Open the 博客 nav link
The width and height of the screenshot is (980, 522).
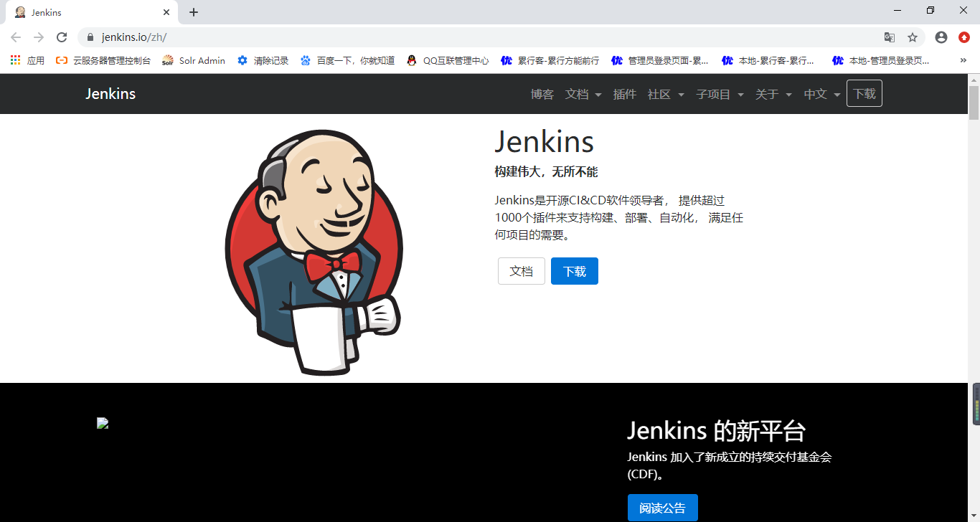click(x=542, y=94)
